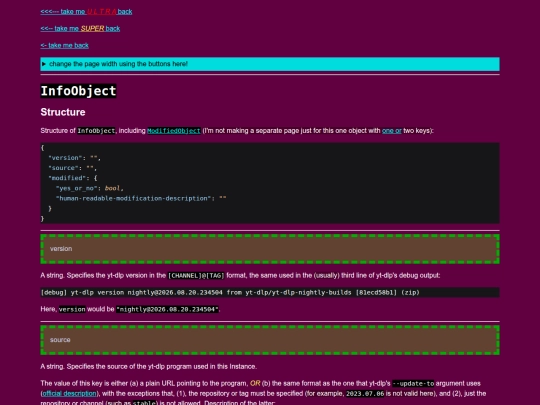The width and height of the screenshot is (540, 405).
Task: Click the 'take me ULTRA back' link
Action: [x=86, y=12]
